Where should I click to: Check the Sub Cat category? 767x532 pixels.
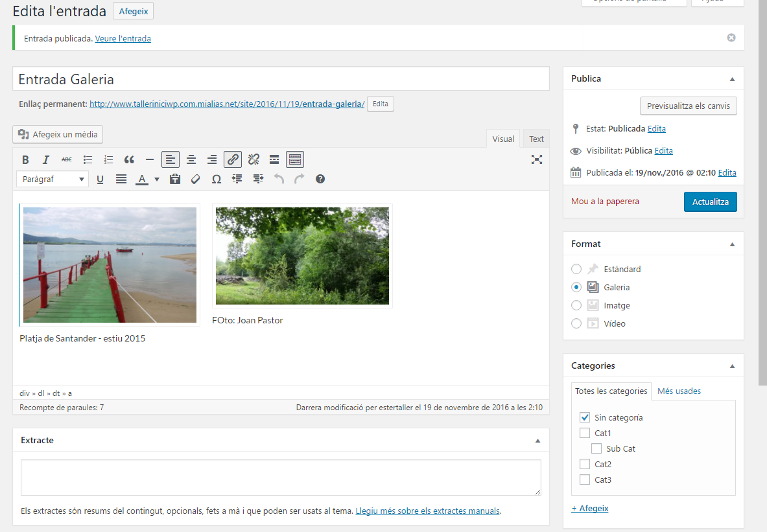coord(596,448)
